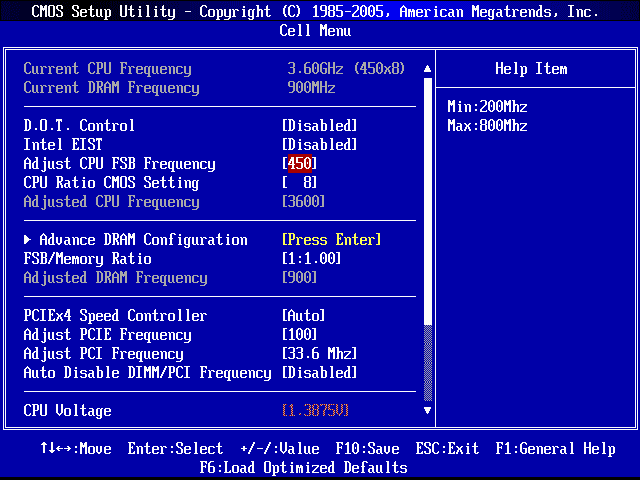Screen dimensions: 640x480
Task: Click the Min:200Mhz help text
Action: pos(487,107)
